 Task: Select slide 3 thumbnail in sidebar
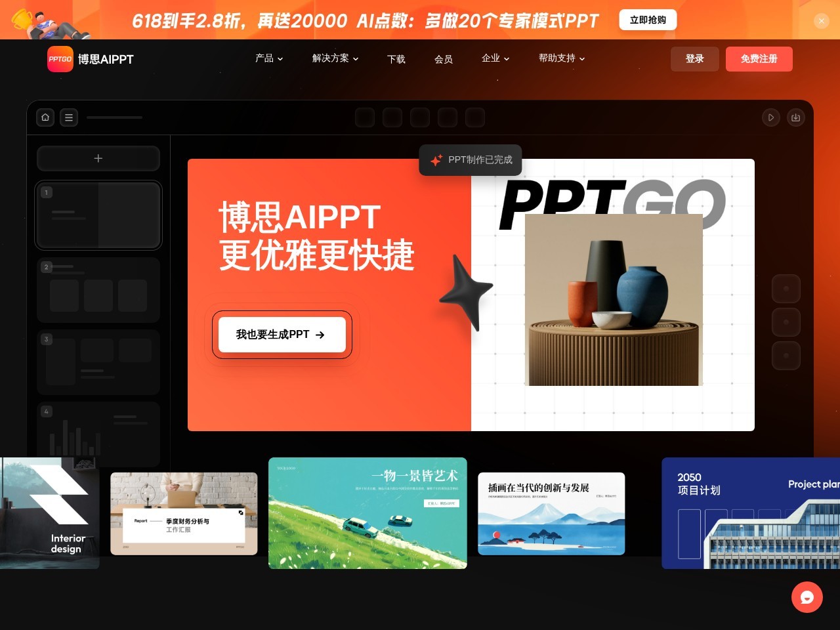click(x=98, y=362)
